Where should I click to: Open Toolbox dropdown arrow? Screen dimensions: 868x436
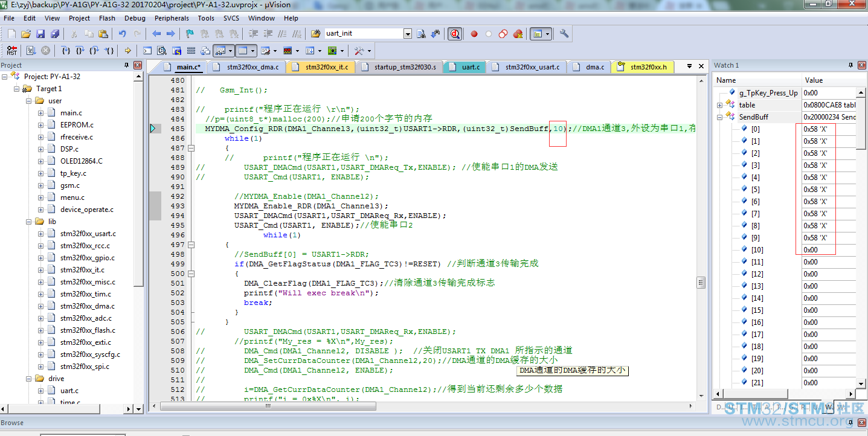[x=369, y=51]
